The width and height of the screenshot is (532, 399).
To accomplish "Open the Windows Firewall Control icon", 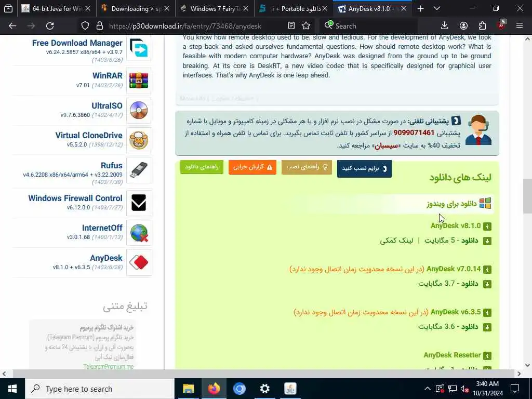I will click(x=139, y=203).
